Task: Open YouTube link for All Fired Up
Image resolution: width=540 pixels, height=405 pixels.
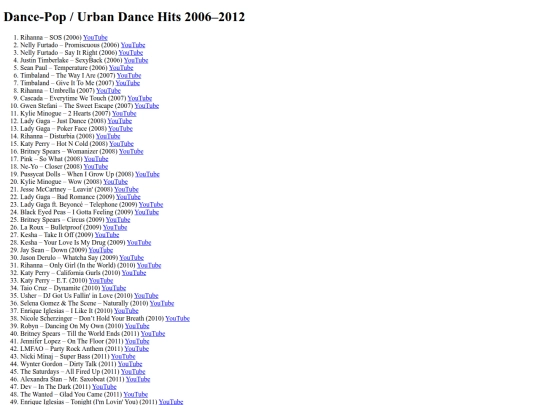Action: (133, 371)
